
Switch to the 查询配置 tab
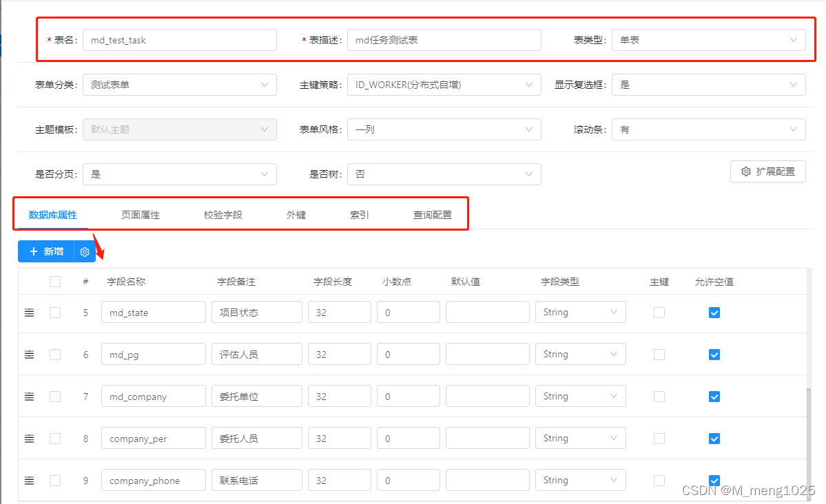tap(433, 215)
